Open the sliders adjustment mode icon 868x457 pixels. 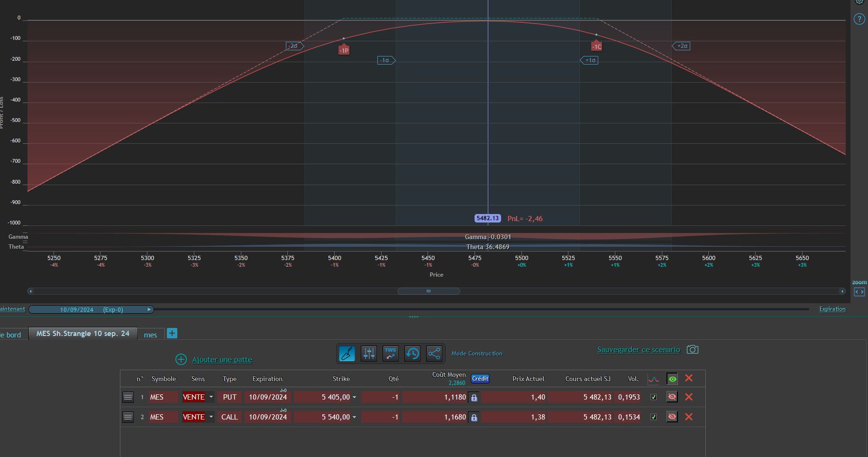tap(369, 354)
